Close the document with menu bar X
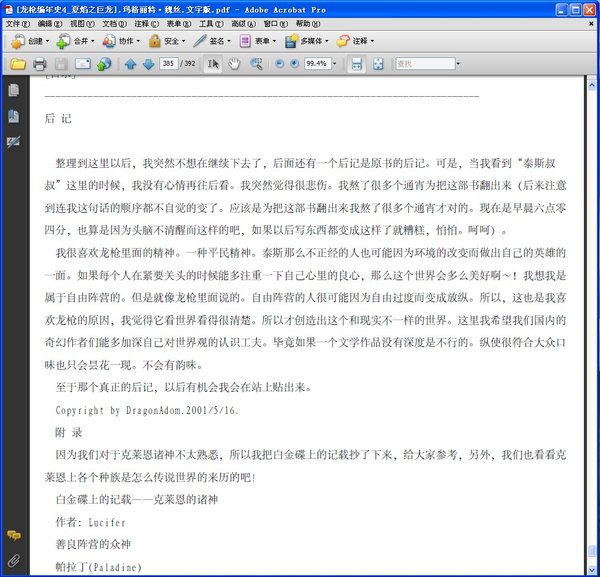 pos(591,24)
